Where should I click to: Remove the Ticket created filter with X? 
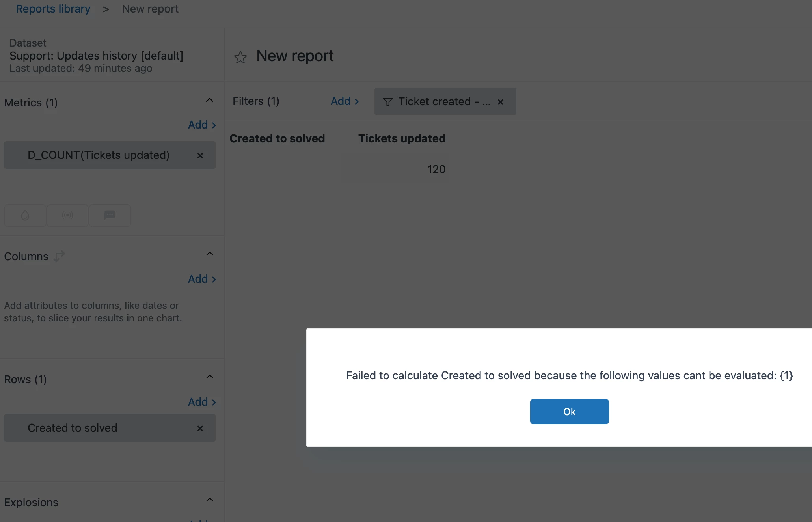[x=501, y=102]
